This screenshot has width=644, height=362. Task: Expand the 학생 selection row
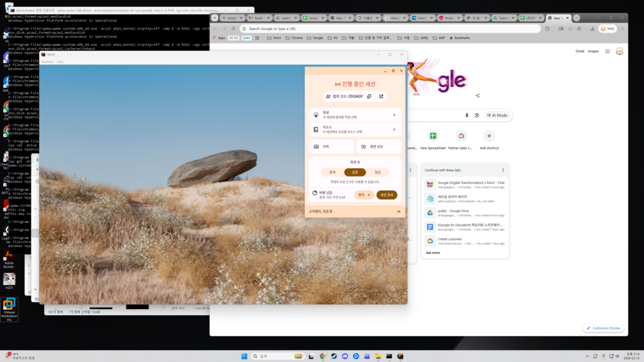[355, 115]
